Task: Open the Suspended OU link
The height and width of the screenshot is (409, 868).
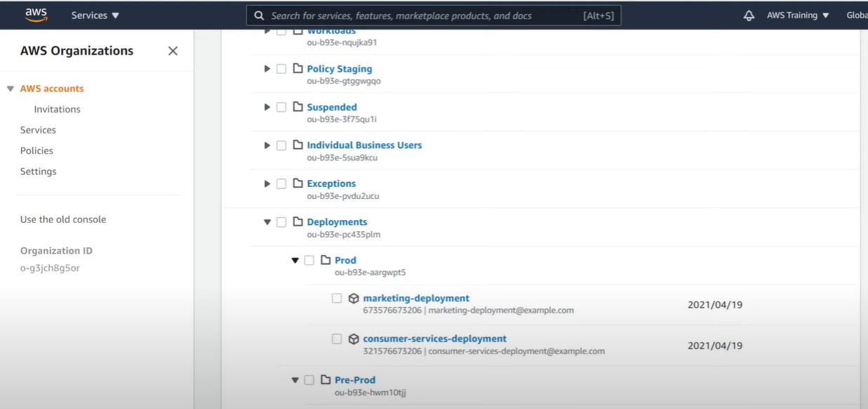Action: [331, 107]
